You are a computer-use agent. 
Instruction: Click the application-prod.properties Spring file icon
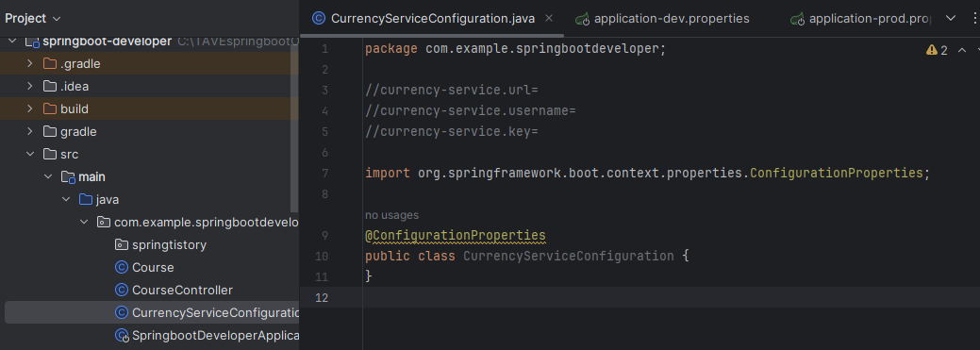click(x=798, y=19)
